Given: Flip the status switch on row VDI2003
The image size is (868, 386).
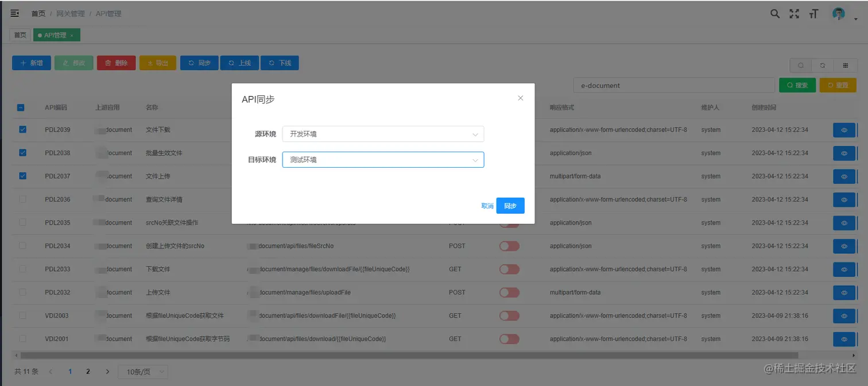Looking at the screenshot, I should click(x=509, y=316).
